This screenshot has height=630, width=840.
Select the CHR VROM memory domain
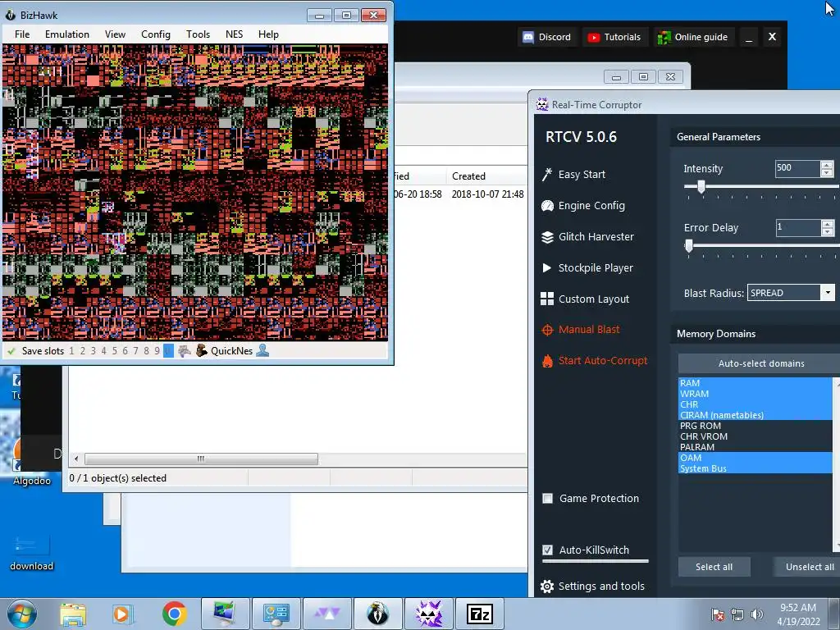click(756, 436)
